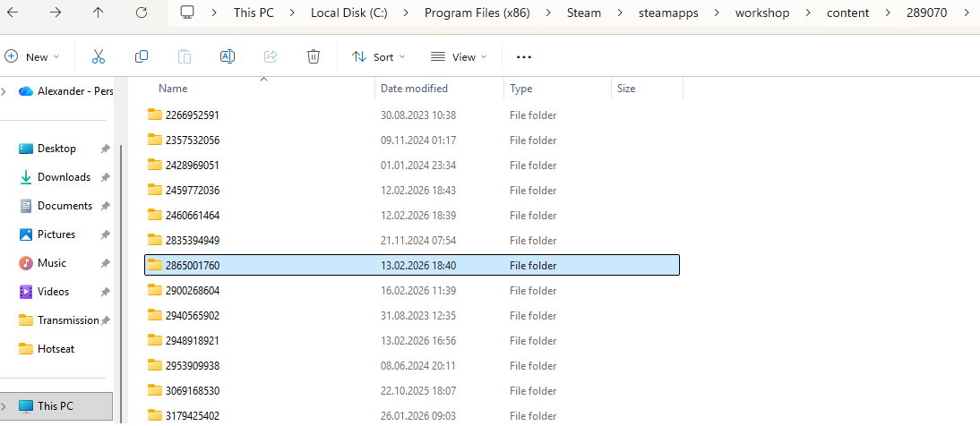Image resolution: width=980 pixels, height=426 pixels.
Task: Click the Refresh arrow icon
Action: (x=142, y=13)
